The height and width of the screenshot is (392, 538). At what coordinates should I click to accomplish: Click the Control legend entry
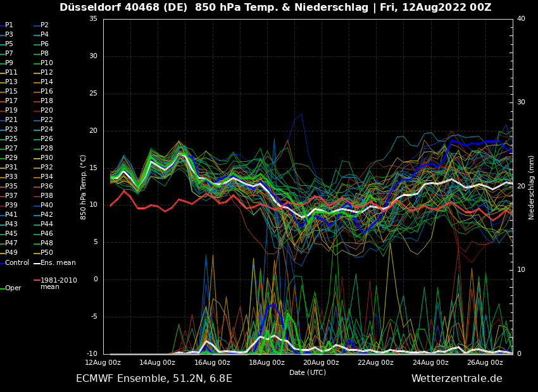tap(17, 262)
